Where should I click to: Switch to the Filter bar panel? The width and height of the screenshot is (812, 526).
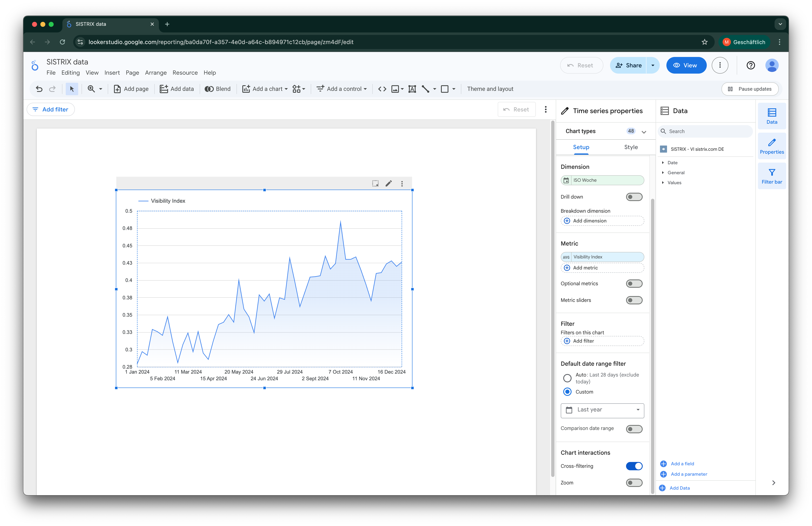[772, 175]
